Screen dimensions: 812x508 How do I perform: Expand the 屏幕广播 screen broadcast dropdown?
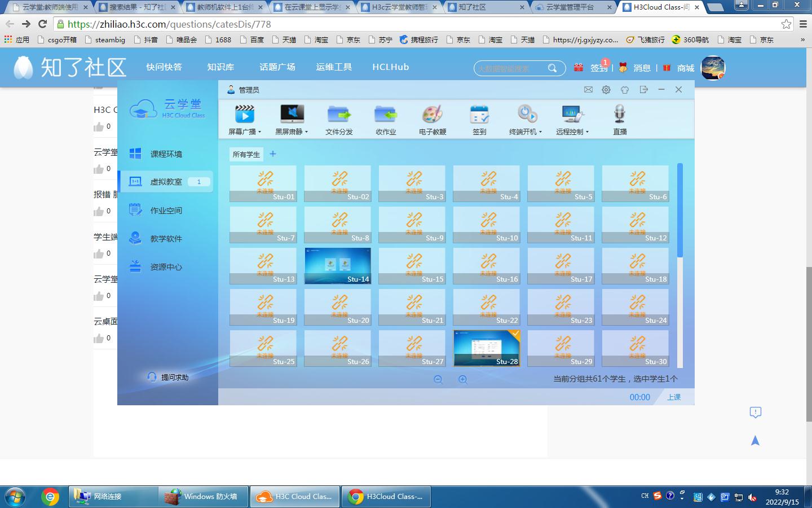[x=259, y=132]
